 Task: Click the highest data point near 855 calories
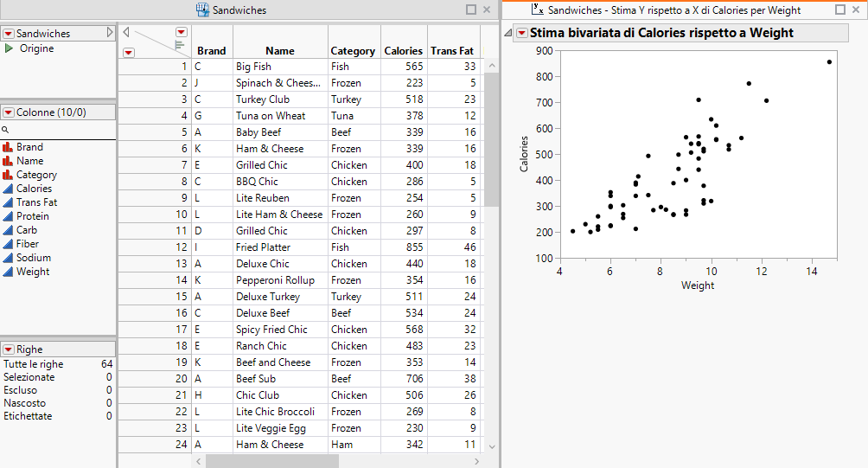829,62
